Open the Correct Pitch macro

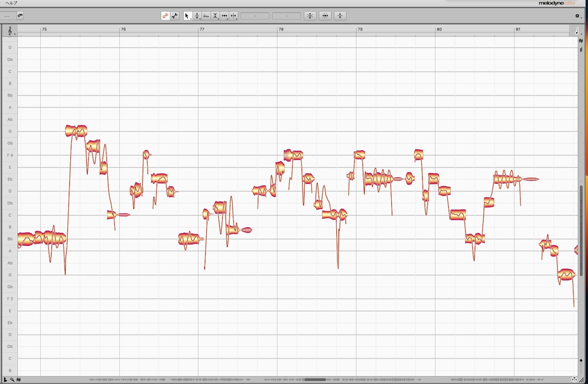310,16
